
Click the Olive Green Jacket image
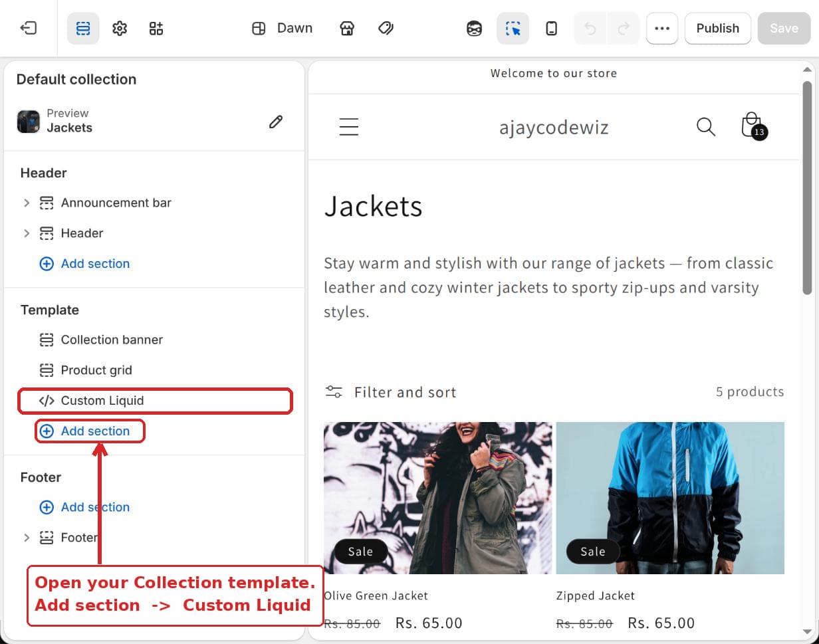[437, 498]
